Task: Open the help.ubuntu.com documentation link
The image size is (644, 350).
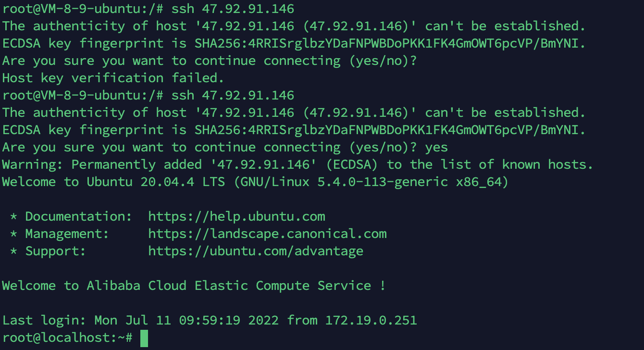Action: coord(236,216)
